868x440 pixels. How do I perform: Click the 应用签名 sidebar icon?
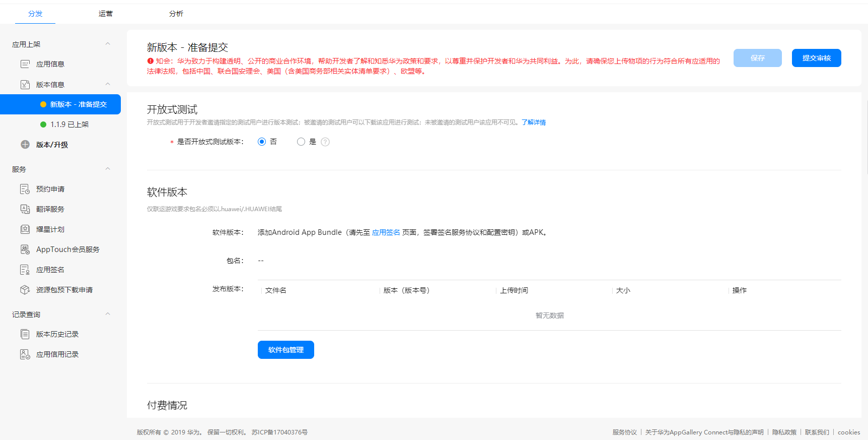point(25,270)
